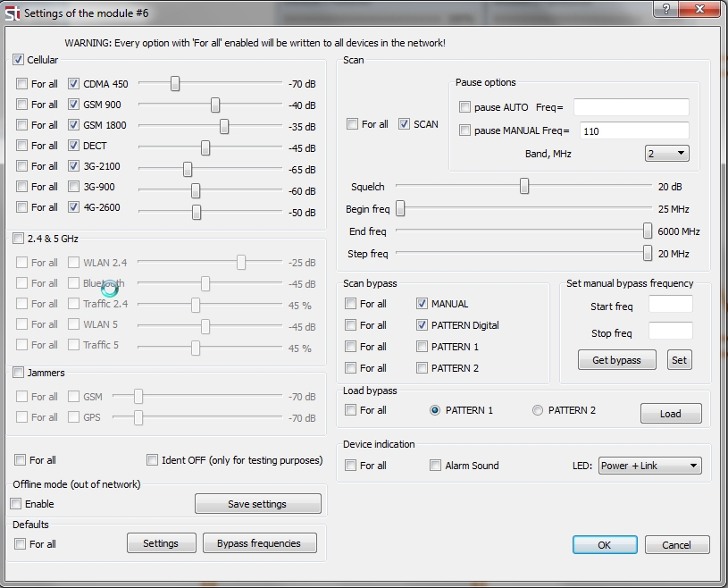This screenshot has width=728, height=588.
Task: Toggle the SCAN checkbox
Action: tap(404, 124)
